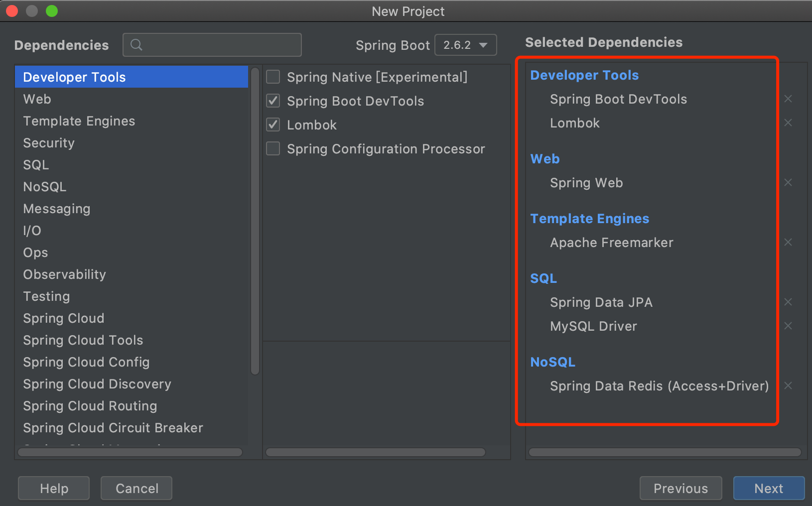Select the SQL category in list
Image resolution: width=812 pixels, height=506 pixels.
(x=132, y=164)
